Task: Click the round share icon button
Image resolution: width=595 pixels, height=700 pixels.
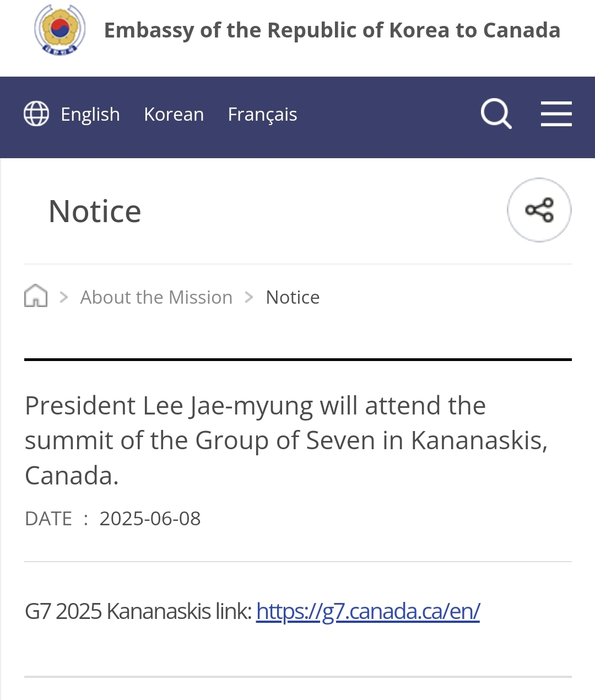Action: click(539, 210)
